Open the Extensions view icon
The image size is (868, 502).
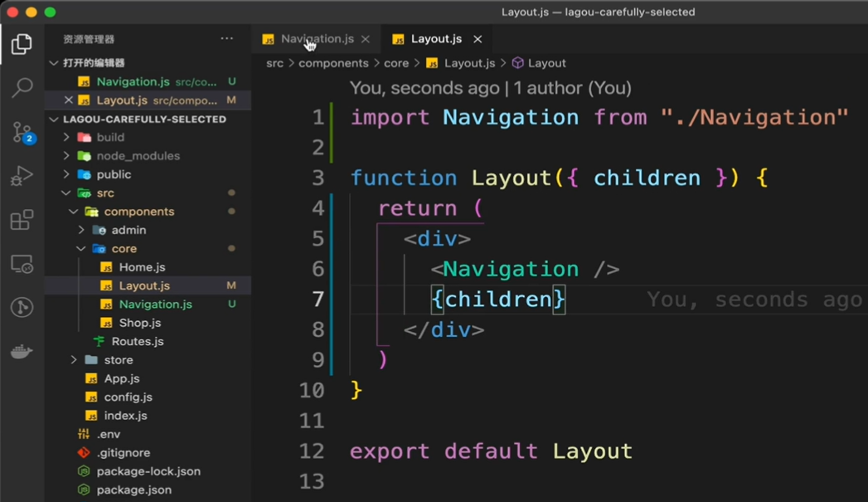[x=22, y=220]
